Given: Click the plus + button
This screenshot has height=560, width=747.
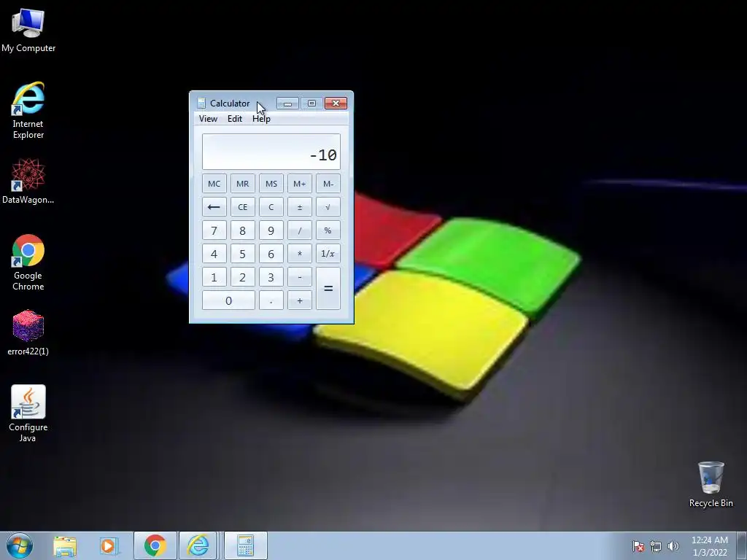Looking at the screenshot, I should click(x=300, y=300).
